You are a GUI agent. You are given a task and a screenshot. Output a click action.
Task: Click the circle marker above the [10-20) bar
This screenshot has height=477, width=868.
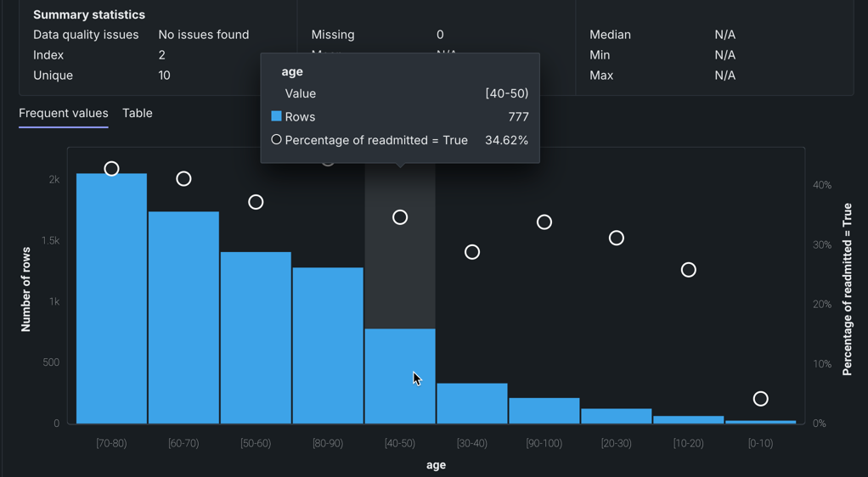[x=689, y=270]
